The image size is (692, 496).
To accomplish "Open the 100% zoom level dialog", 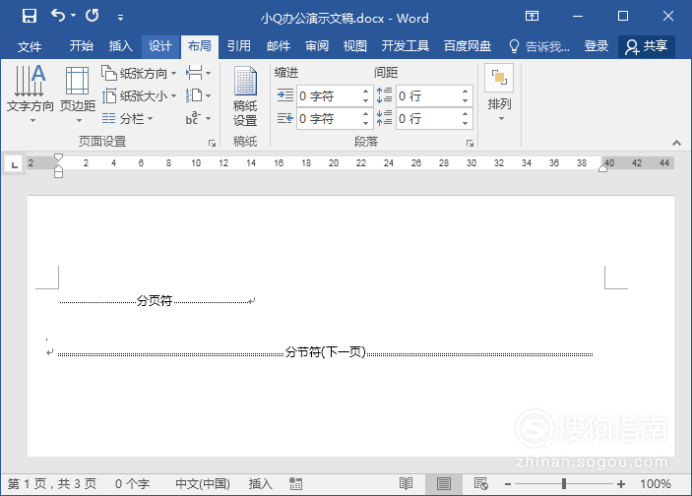I will (x=655, y=484).
